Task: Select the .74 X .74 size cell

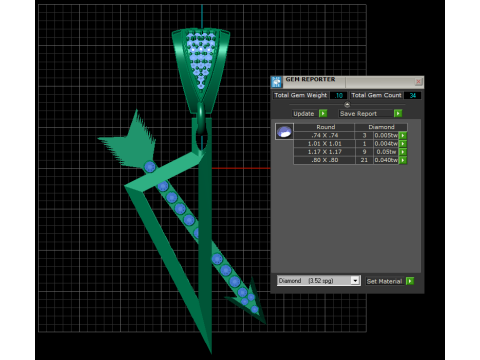Action: (x=324, y=135)
